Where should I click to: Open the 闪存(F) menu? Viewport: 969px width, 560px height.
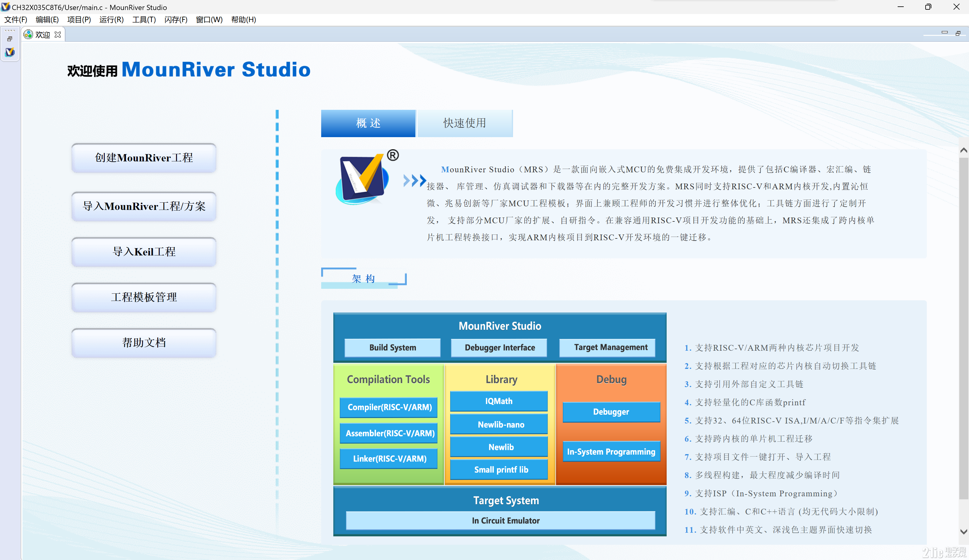pyautogui.click(x=176, y=20)
